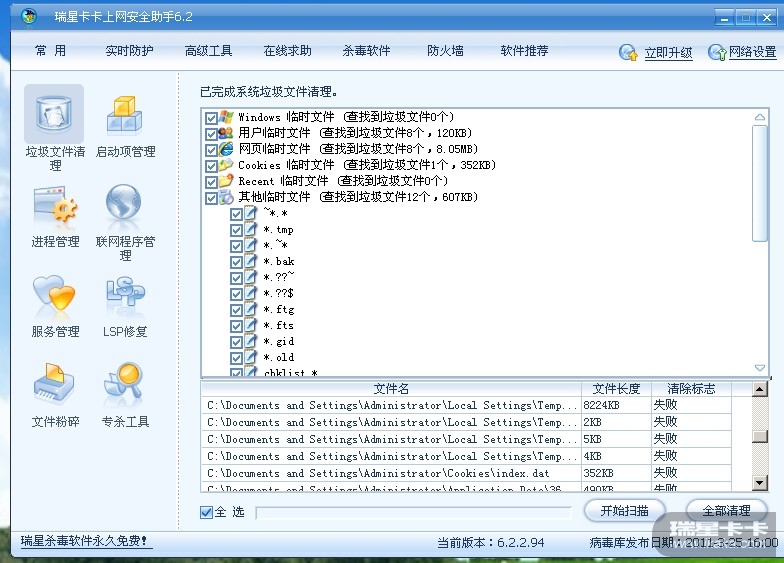This screenshot has height=563, width=784.
Task: Select the *.ftg pattern entry
Action: (x=279, y=310)
